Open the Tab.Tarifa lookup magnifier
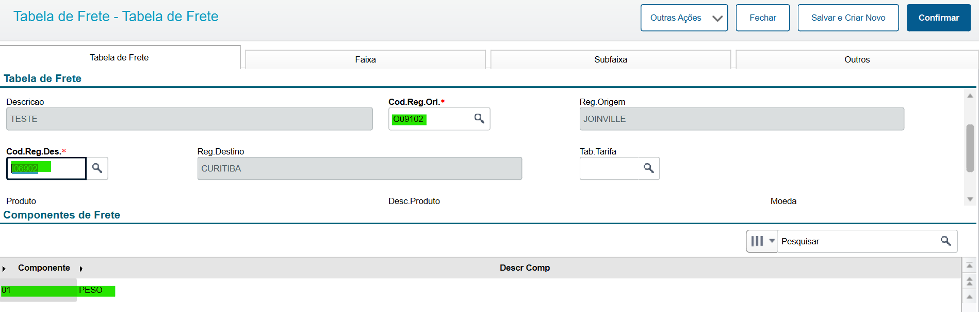This screenshot has width=980, height=312. coord(648,168)
